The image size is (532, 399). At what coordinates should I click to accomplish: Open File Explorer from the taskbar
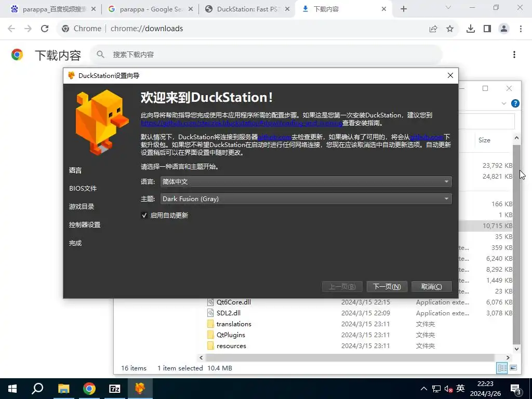click(63, 389)
